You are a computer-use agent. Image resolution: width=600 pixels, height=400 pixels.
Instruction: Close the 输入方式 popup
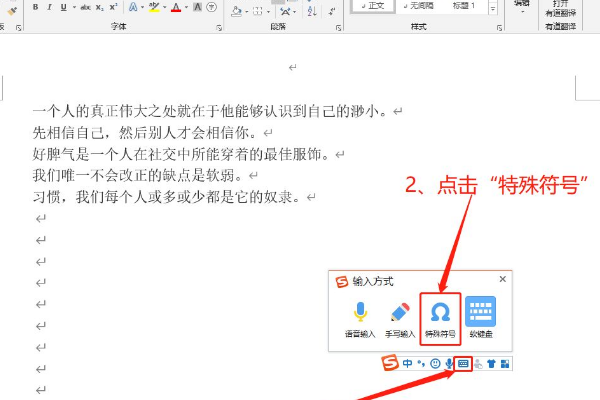(503, 279)
